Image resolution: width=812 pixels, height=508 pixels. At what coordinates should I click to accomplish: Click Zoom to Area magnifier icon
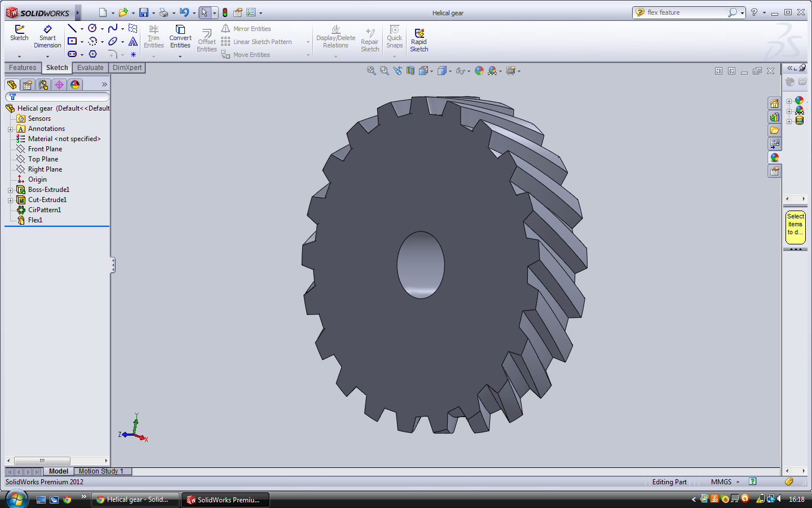(x=384, y=71)
